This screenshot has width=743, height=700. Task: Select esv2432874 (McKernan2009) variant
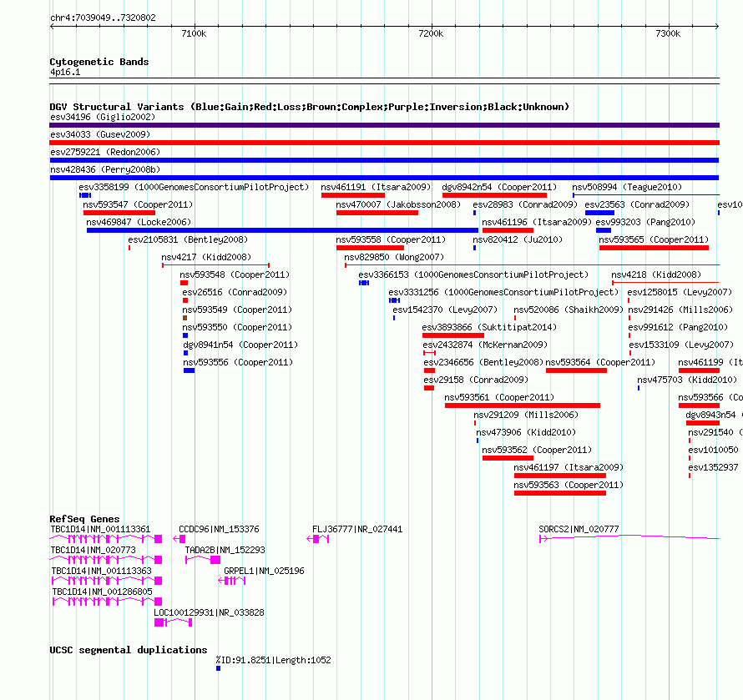(429, 353)
